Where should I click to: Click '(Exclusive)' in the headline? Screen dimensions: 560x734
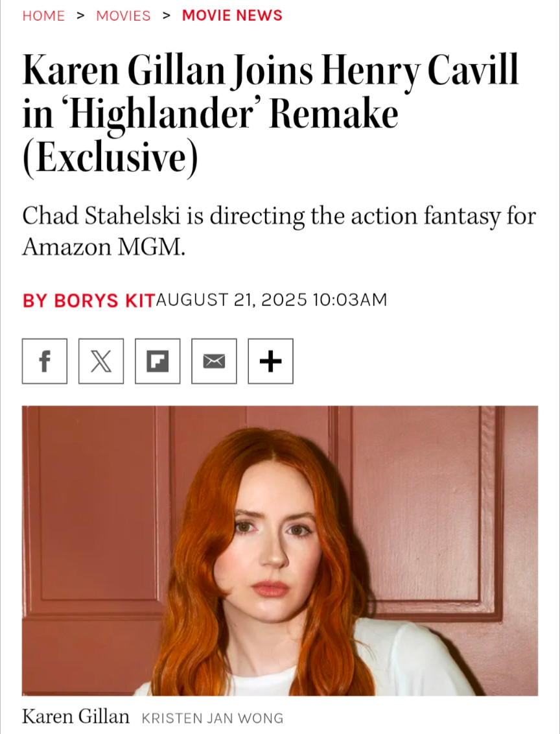[110, 158]
